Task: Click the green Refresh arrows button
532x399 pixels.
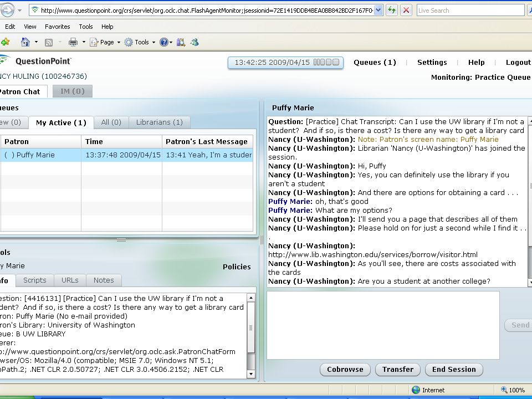Action: tap(392, 10)
